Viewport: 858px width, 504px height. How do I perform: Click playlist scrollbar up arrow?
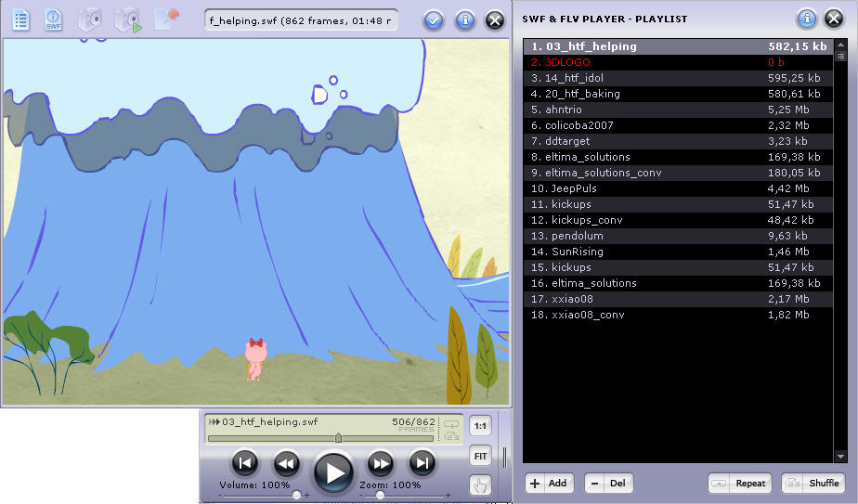pos(840,45)
